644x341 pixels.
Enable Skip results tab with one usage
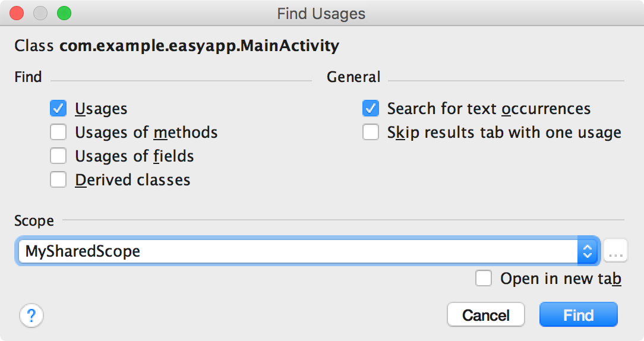click(x=371, y=132)
